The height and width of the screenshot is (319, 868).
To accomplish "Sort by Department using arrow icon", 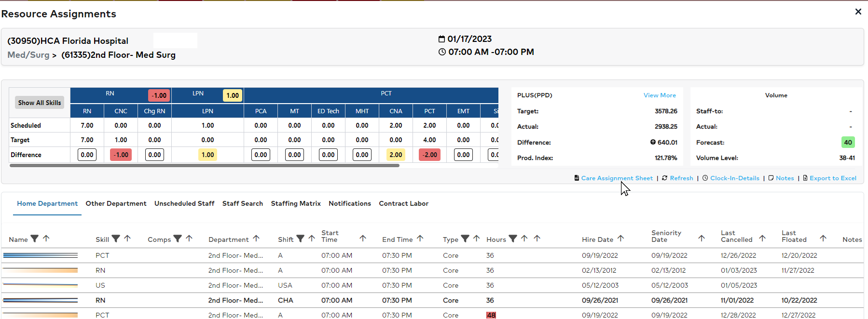I will click(x=256, y=239).
